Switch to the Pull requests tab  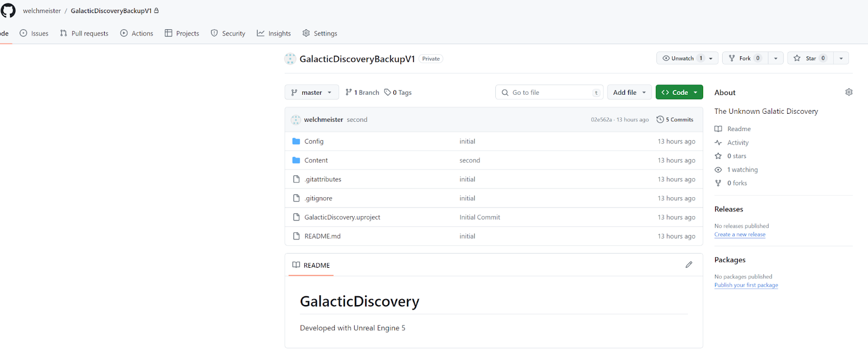[84, 33]
